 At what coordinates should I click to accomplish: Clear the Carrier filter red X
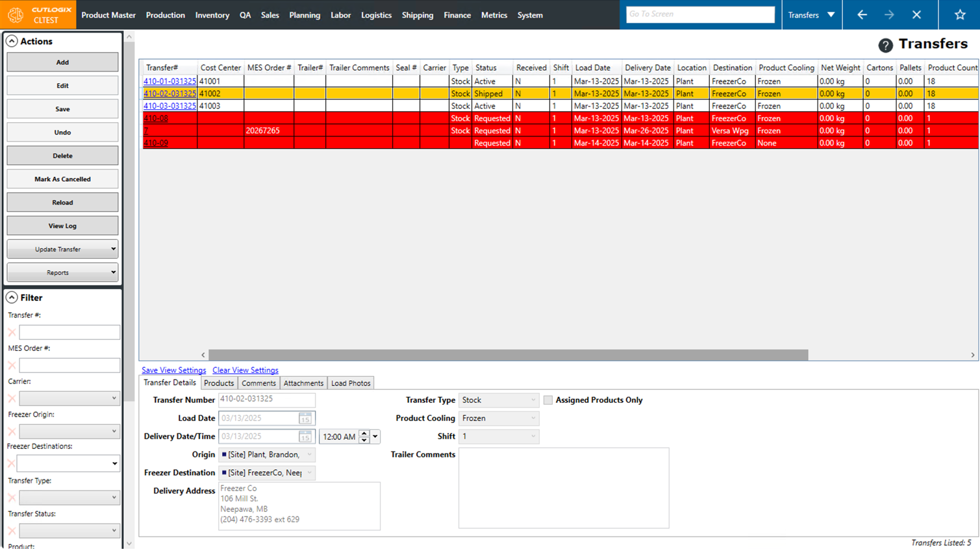(12, 398)
